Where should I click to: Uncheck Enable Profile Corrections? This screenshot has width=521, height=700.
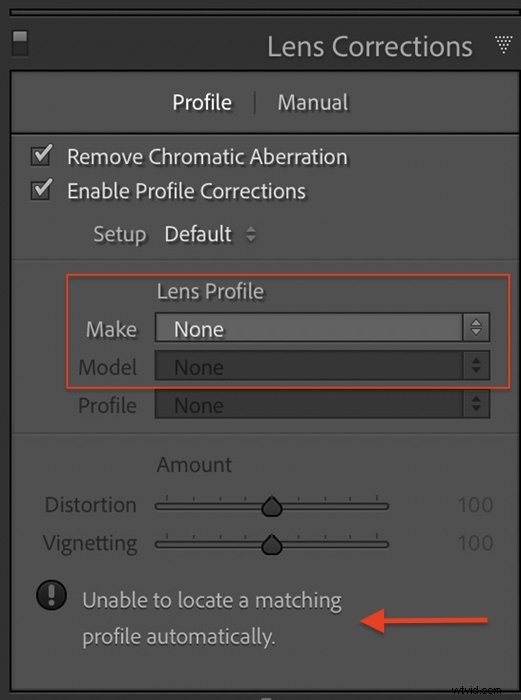click(42, 189)
